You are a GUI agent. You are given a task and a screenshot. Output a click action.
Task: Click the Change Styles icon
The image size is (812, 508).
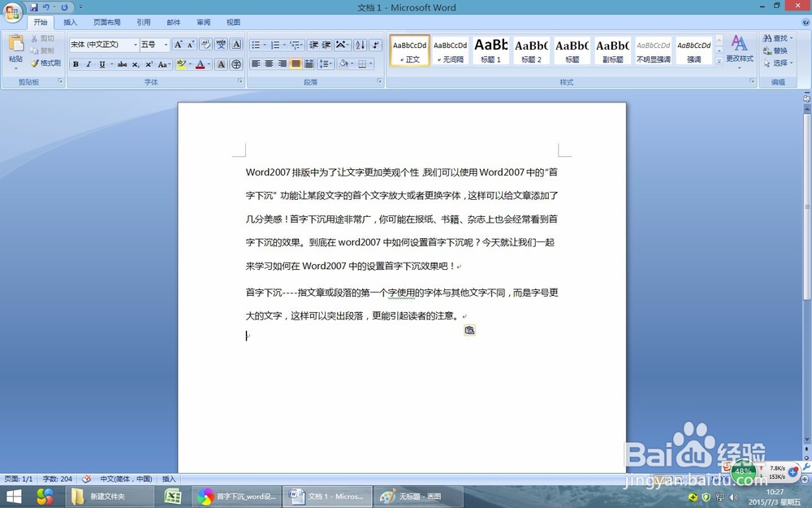click(740, 44)
